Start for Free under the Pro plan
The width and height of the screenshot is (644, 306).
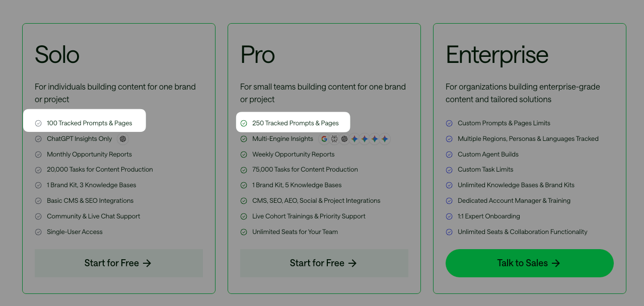tap(324, 263)
